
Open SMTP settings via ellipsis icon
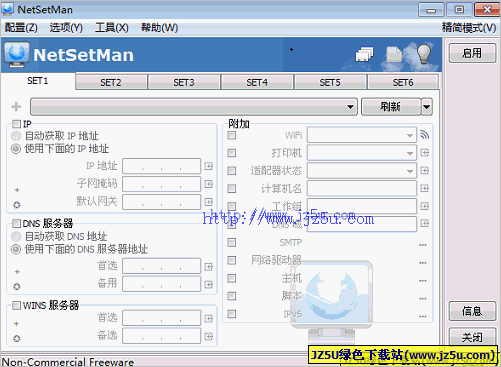423,245
